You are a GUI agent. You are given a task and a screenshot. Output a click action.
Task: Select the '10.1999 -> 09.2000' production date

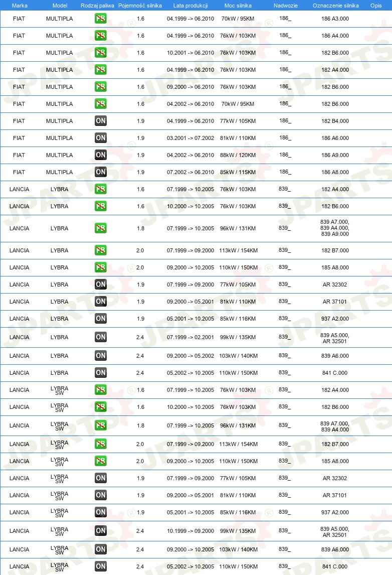point(190,531)
